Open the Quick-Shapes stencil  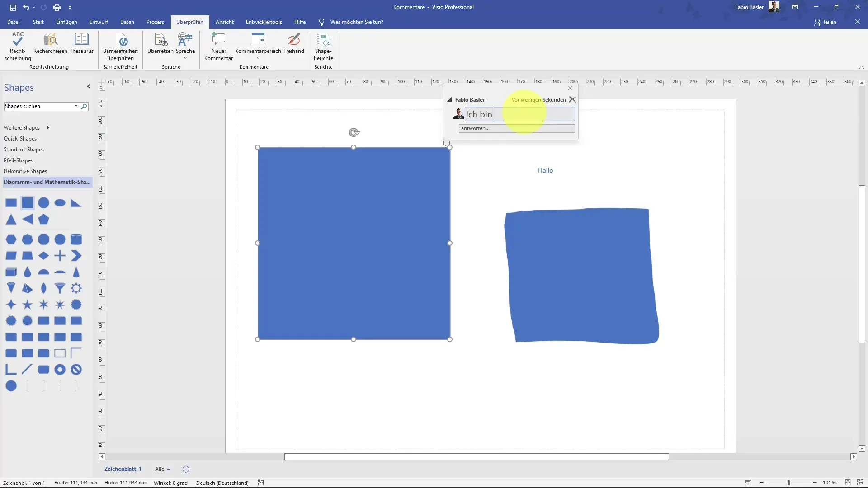(x=20, y=139)
